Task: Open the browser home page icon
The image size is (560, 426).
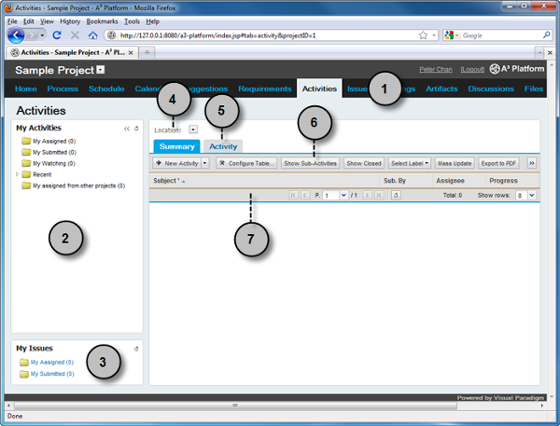Action: click(x=93, y=35)
